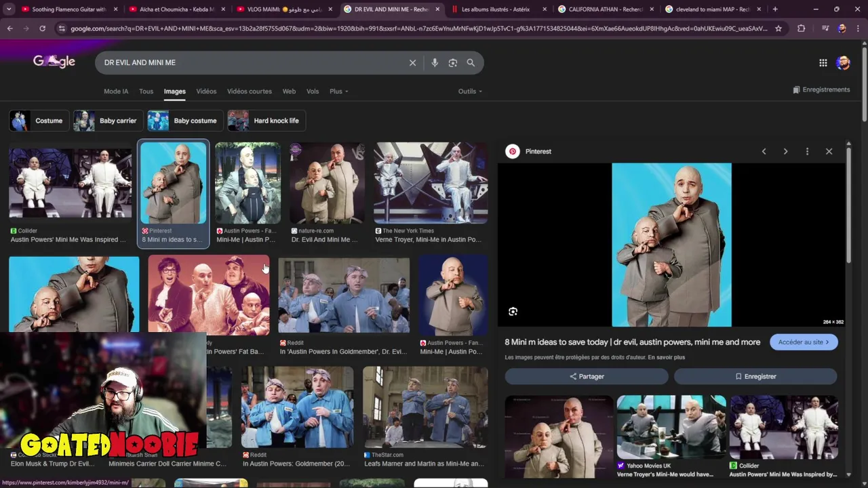Switch to the Vidéos tab
This screenshot has height=488, width=868.
point(206,91)
